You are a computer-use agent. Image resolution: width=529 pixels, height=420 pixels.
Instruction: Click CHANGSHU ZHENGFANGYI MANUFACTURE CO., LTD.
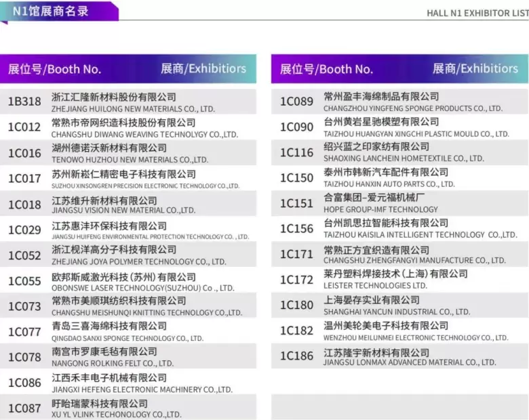[x=414, y=261]
